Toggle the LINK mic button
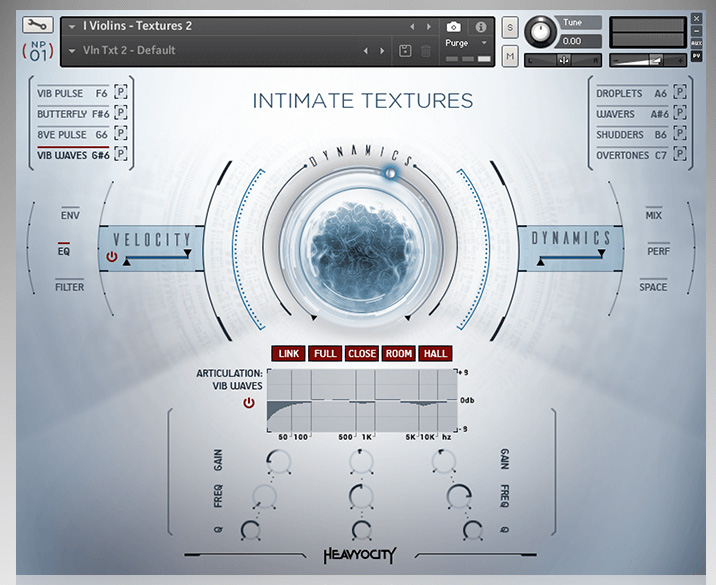 [289, 353]
